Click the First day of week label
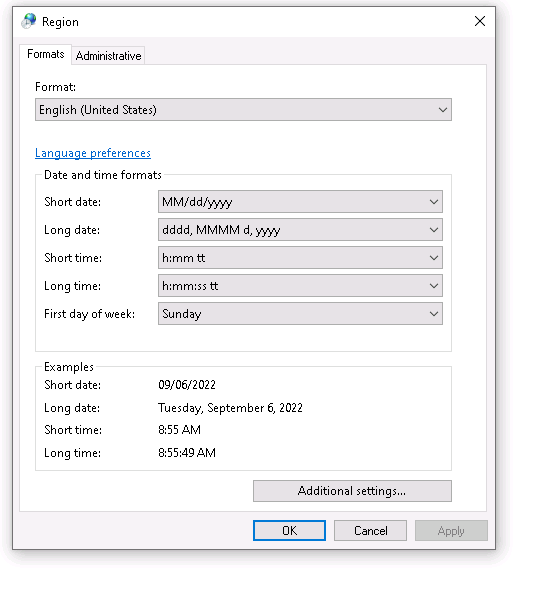Image resolution: width=533 pixels, height=589 pixels. tap(89, 314)
